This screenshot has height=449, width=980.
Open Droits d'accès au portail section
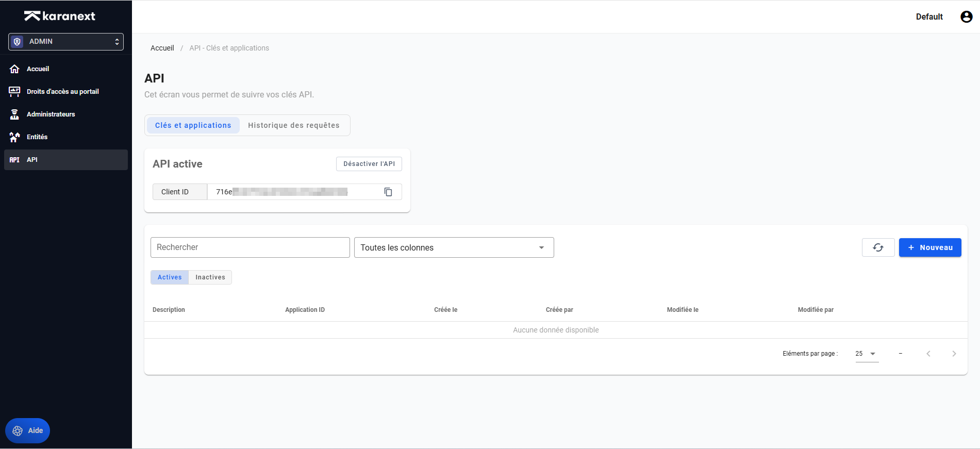tap(62, 92)
